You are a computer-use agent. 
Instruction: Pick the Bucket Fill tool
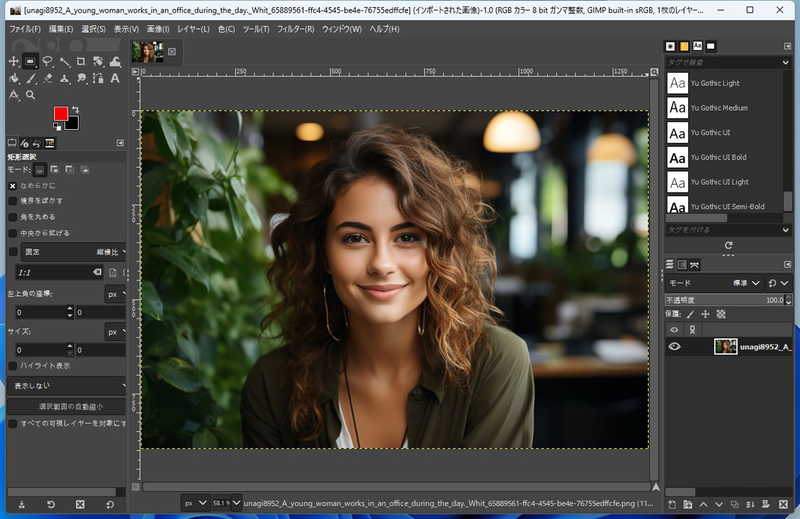[x=14, y=78]
